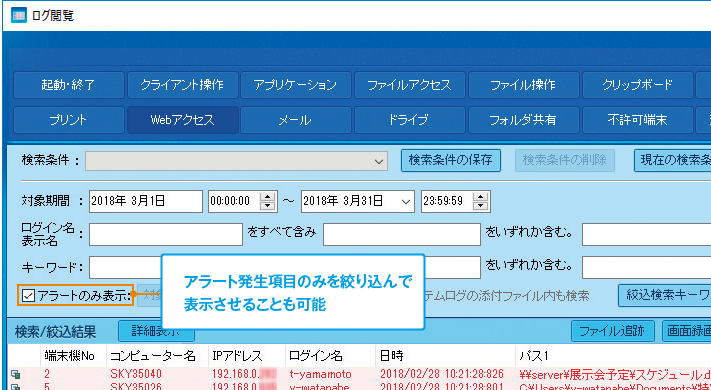Click the 絞込検索キーワード button
711x390 pixels.
pyautogui.click(x=665, y=295)
